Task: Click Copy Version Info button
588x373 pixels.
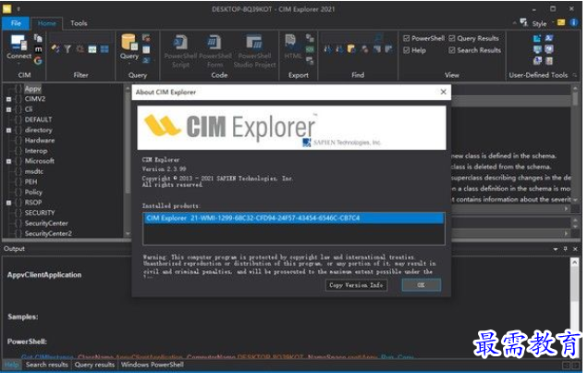Action: tap(356, 285)
